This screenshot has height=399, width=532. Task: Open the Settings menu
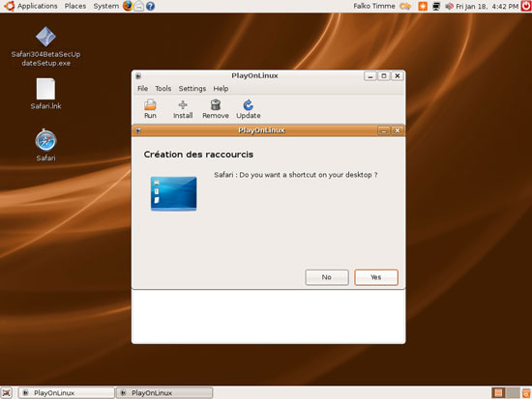point(192,89)
